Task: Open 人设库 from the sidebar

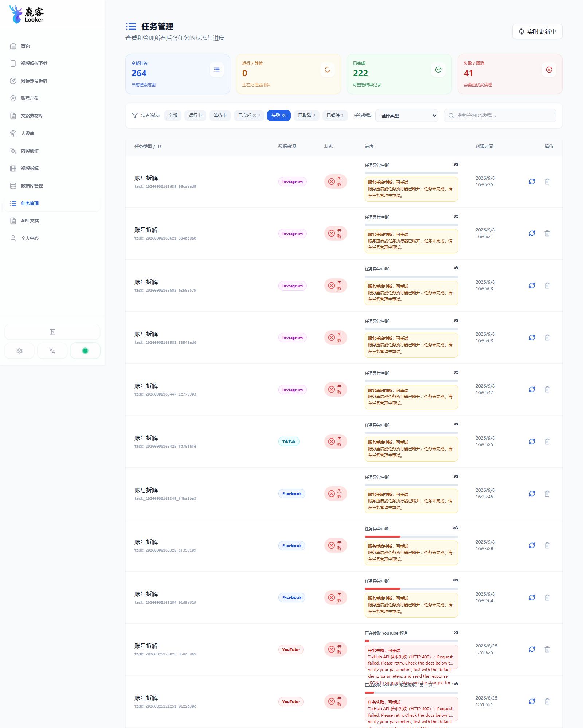Action: point(52,133)
